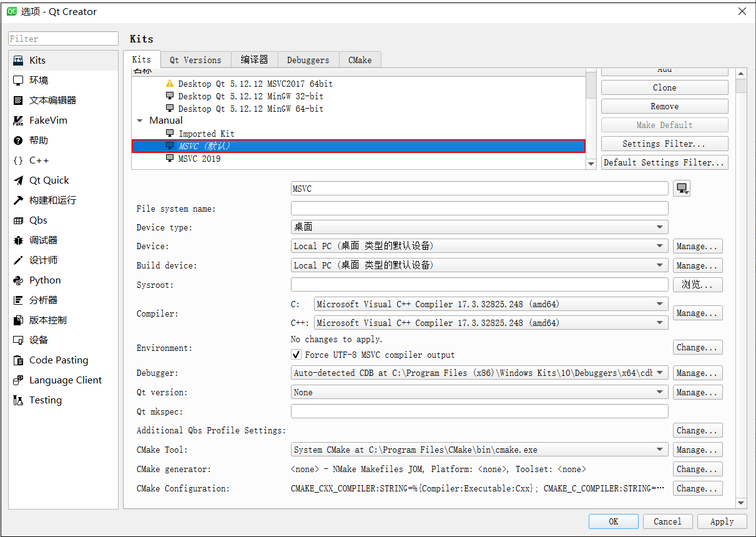Click the Clone button

[665, 87]
